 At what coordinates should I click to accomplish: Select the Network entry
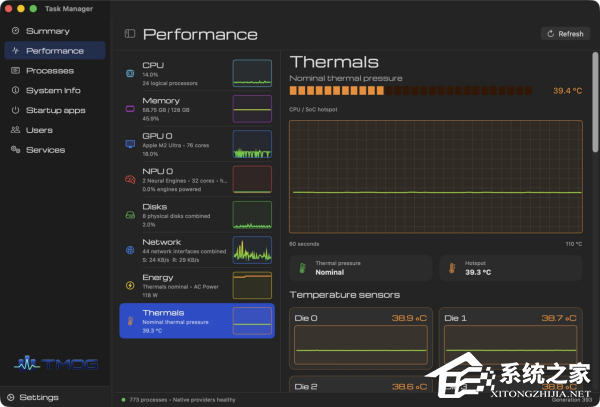[197, 250]
